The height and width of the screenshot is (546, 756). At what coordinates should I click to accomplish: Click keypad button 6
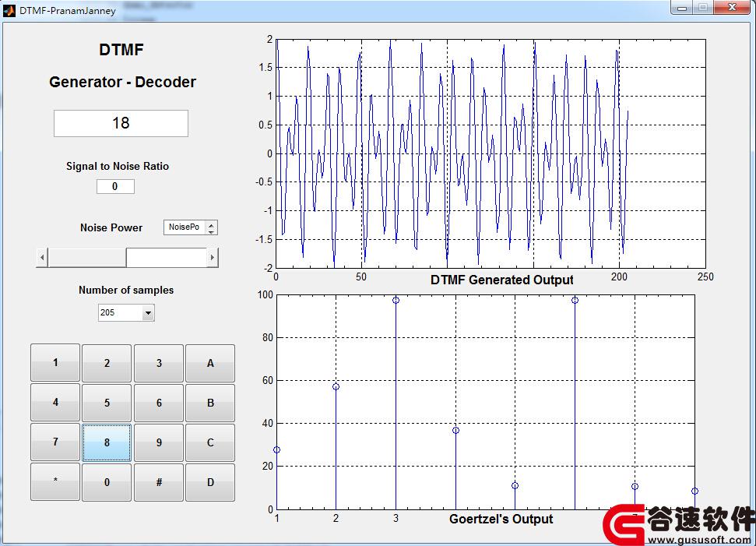[x=159, y=402]
